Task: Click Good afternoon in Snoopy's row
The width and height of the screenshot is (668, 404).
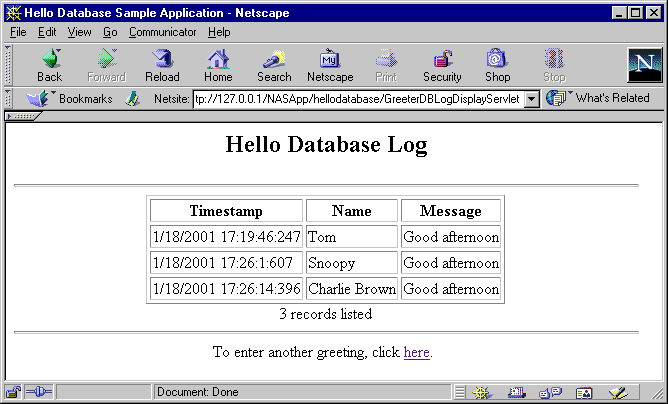Action: (x=451, y=263)
